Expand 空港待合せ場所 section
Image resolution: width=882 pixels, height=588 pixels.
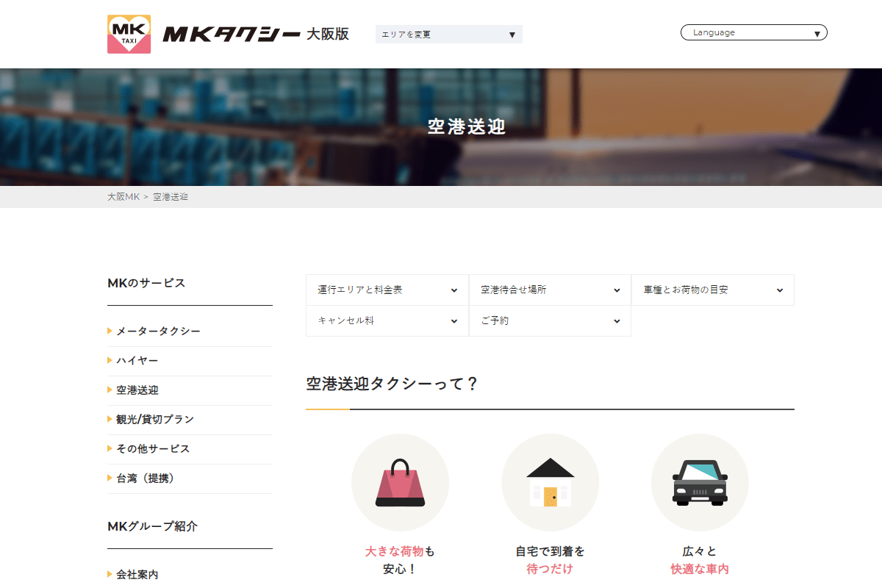click(x=550, y=290)
